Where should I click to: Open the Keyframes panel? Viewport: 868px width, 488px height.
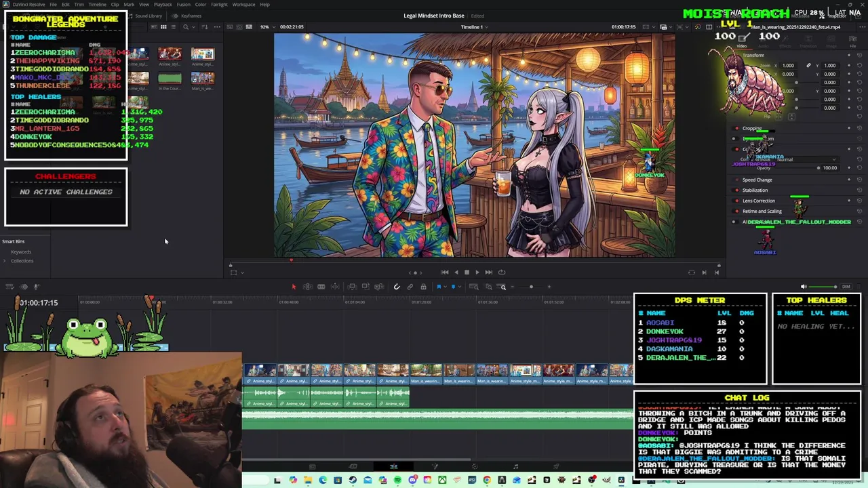pyautogui.click(x=187, y=16)
